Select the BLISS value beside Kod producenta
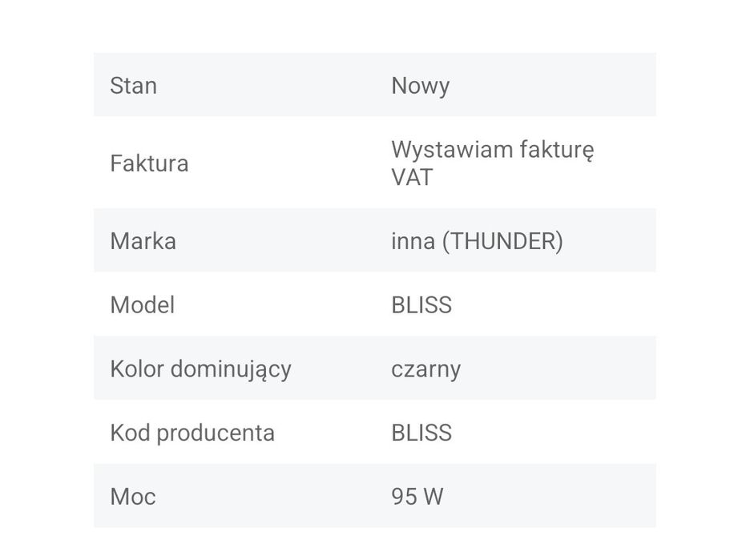 click(x=421, y=433)
